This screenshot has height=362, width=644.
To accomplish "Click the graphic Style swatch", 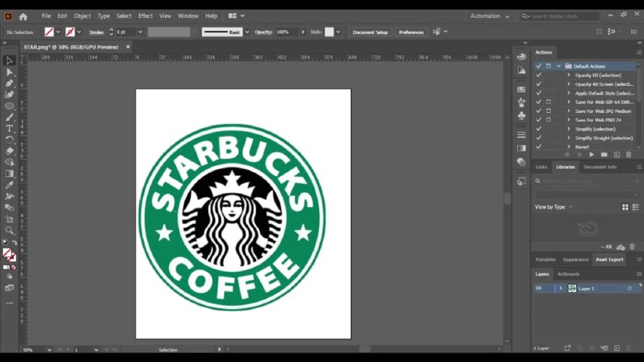I will 330,32.
